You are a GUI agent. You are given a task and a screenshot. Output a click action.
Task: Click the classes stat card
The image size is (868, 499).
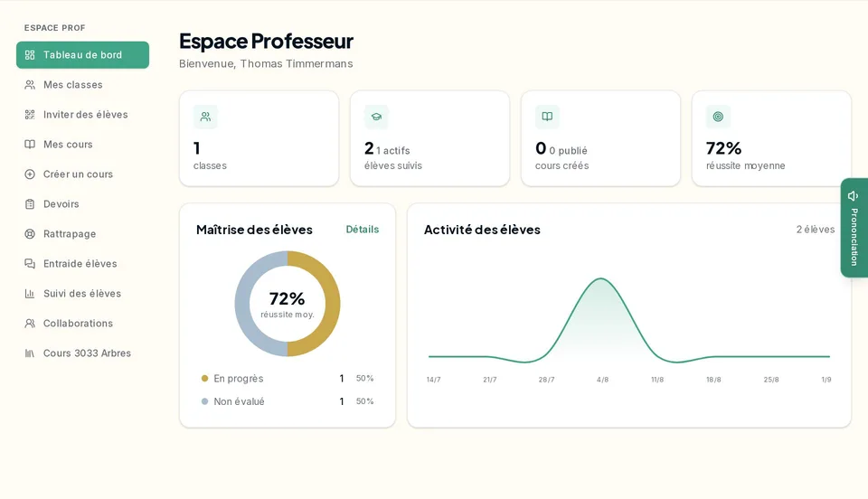click(x=259, y=138)
